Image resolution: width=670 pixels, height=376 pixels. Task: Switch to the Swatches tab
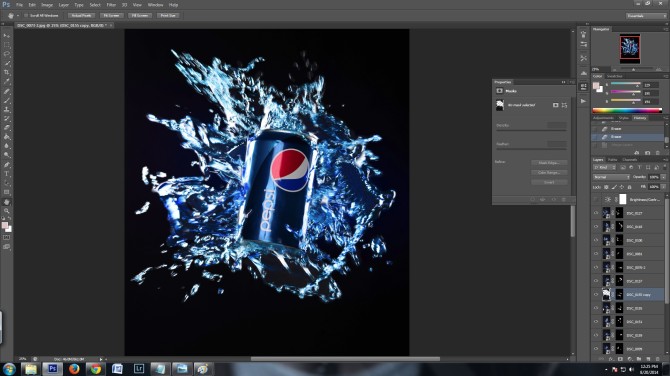click(615, 76)
